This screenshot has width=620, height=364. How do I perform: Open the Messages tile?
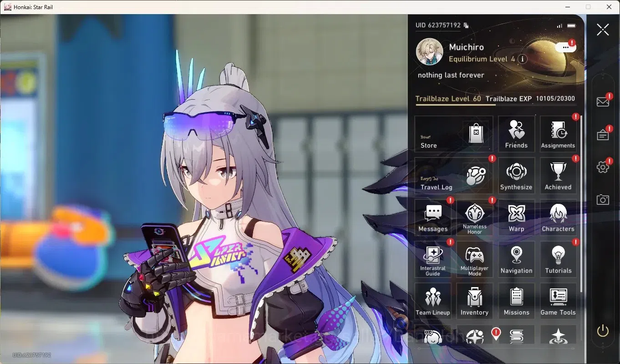433,217
